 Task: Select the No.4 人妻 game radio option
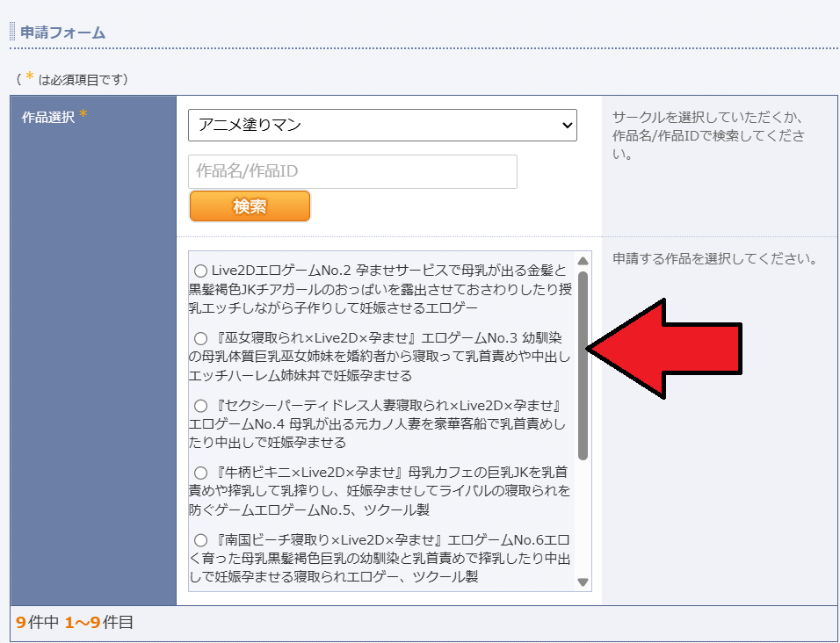click(200, 406)
